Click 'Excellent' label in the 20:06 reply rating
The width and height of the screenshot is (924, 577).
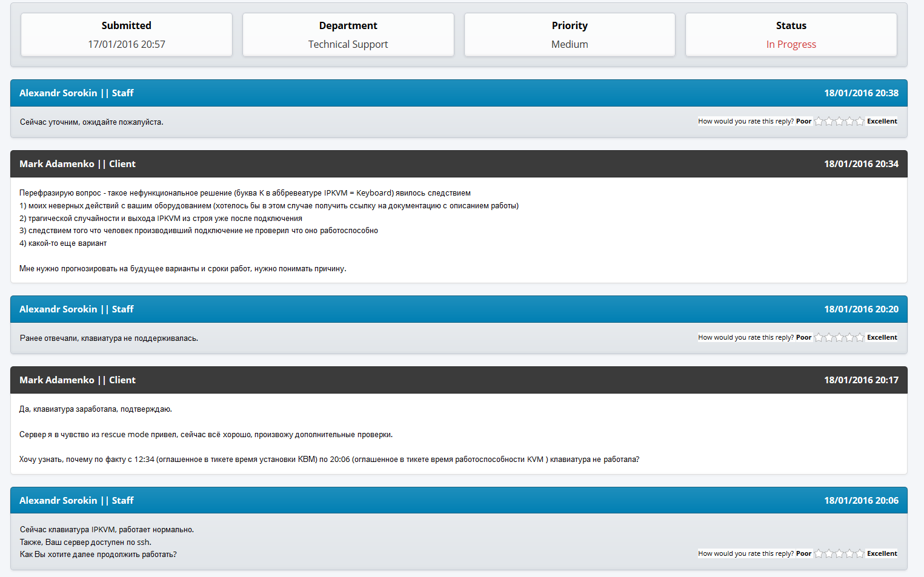click(882, 553)
